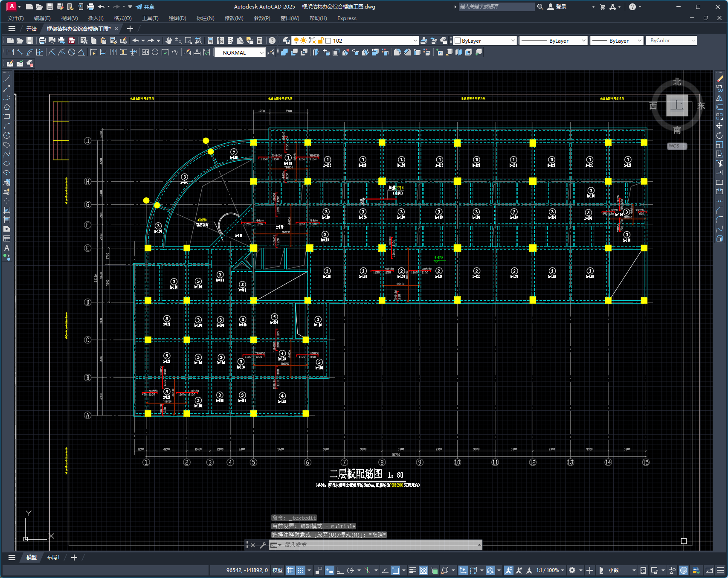Click the Help question mark icon

[x=272, y=41]
